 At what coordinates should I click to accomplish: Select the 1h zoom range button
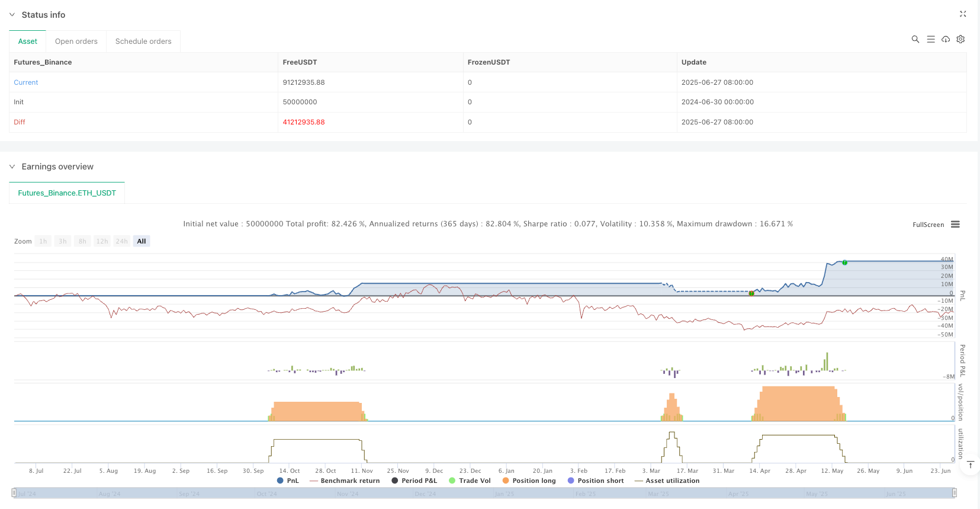click(x=43, y=241)
